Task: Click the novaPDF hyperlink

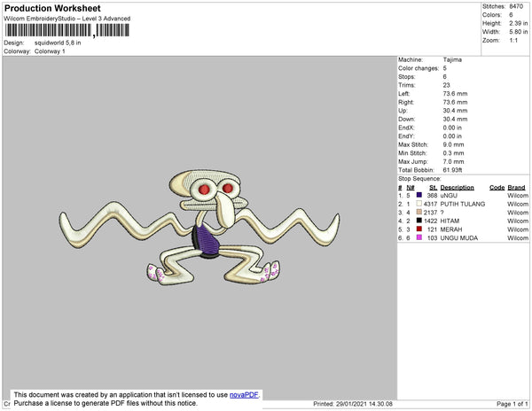Action: [244, 395]
